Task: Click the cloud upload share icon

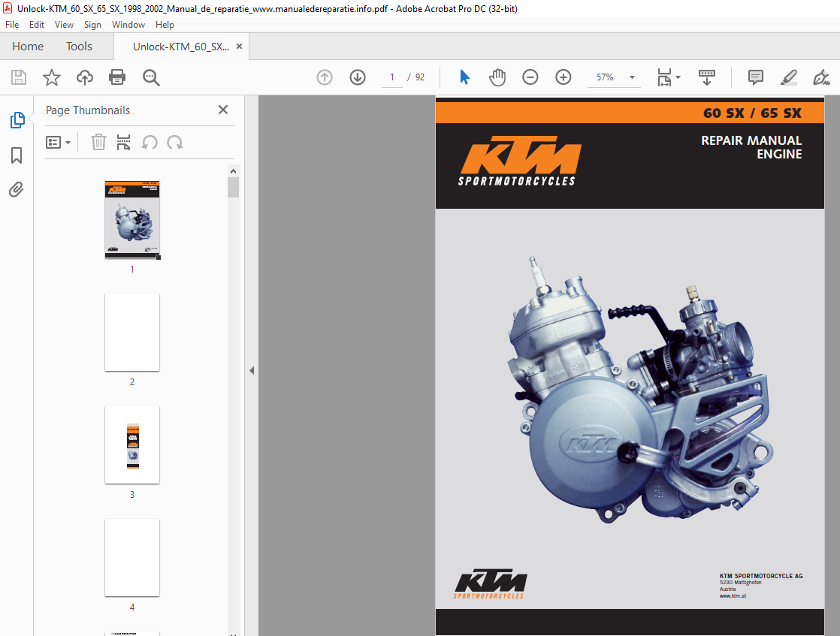Action: point(85,77)
